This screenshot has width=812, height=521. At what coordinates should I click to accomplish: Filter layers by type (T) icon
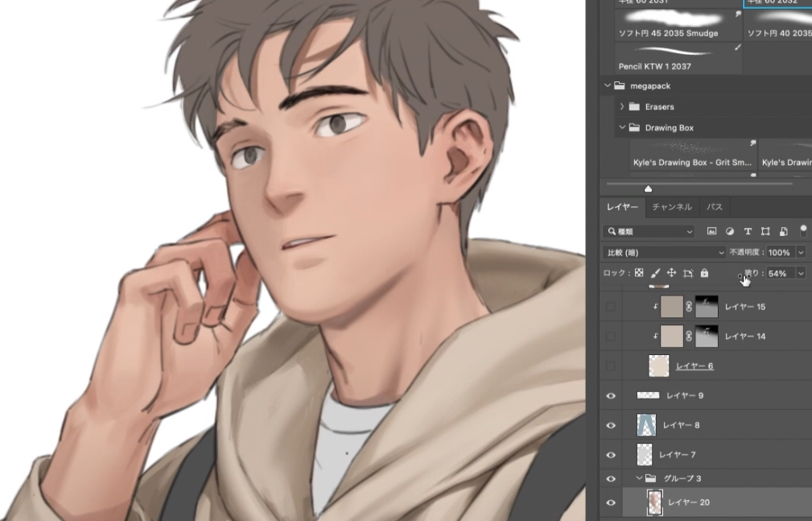pyautogui.click(x=748, y=231)
